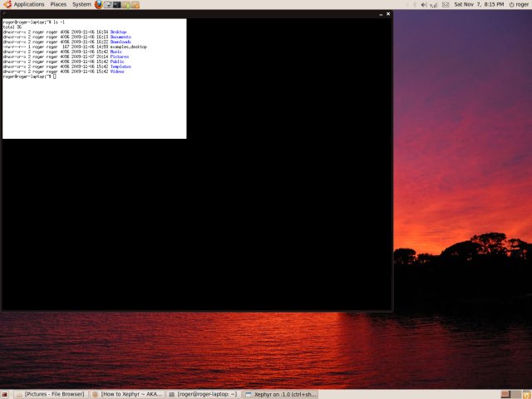Click the Templates directory name in listing

click(121, 66)
